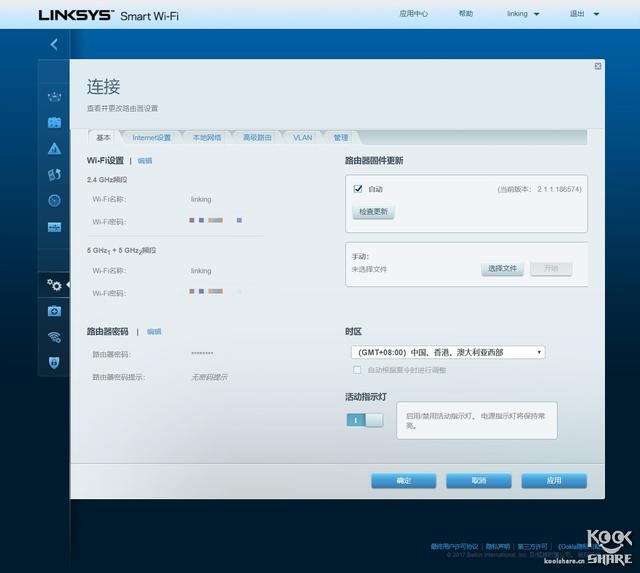Open the Guest Access sidebar icon
Image resolution: width=640 pixels, height=573 pixels.
point(54,122)
